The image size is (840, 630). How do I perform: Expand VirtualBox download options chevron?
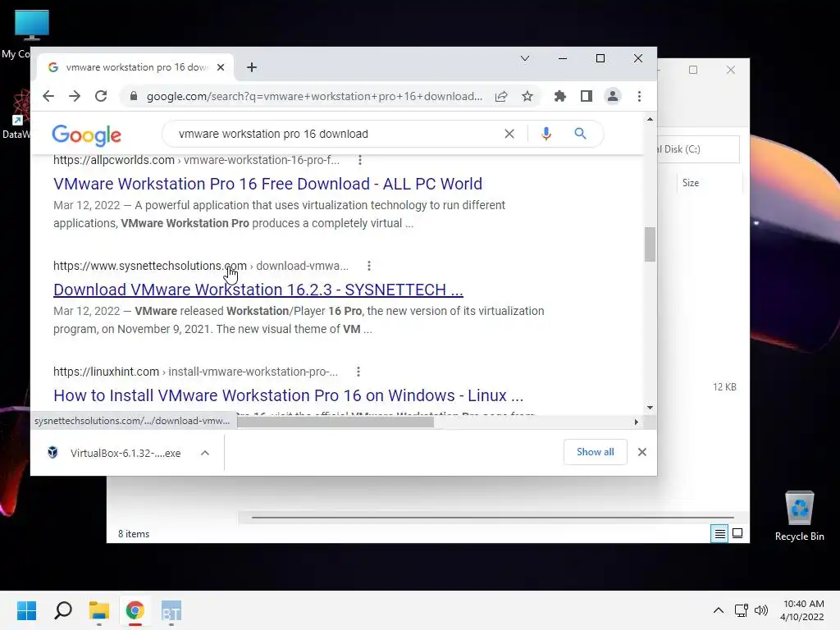[204, 453]
